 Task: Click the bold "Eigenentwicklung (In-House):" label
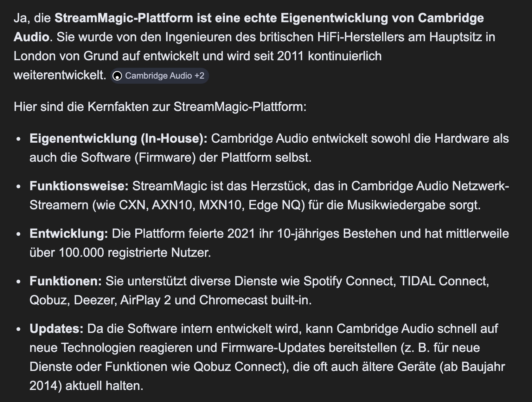pyautogui.click(x=118, y=139)
